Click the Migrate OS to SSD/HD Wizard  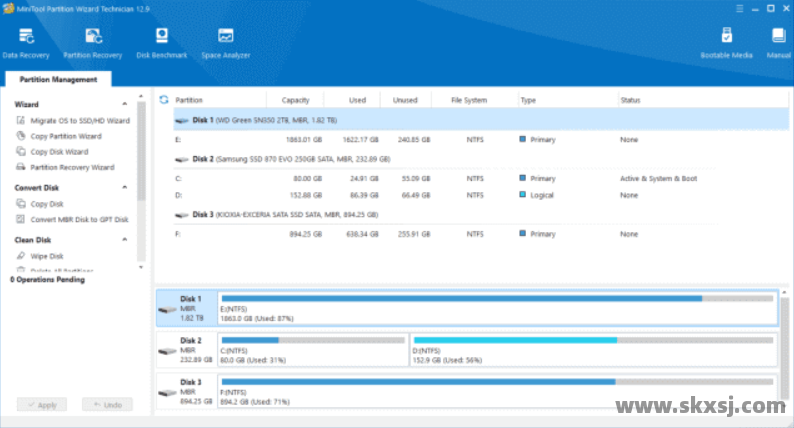click(79, 120)
